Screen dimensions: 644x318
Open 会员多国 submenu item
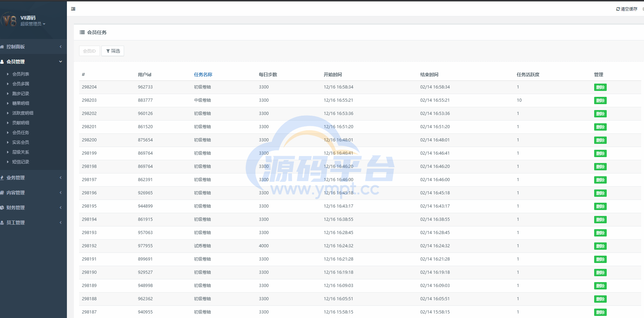21,84
